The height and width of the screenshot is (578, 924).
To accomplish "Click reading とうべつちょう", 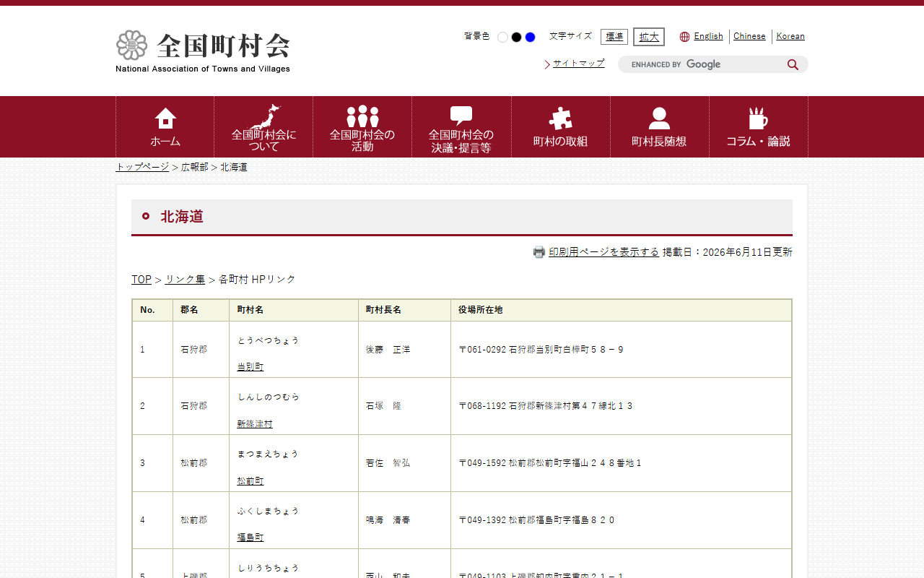I will click(x=268, y=340).
